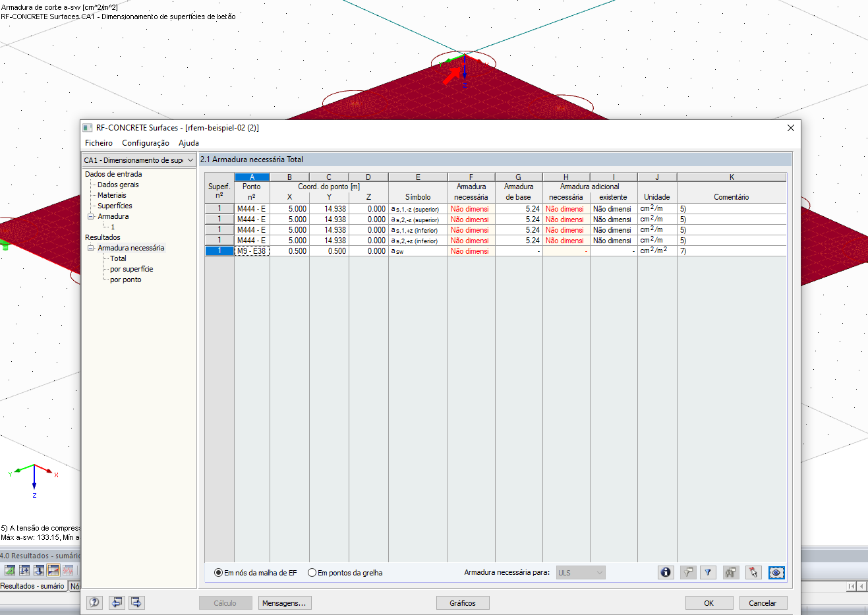Click the 'asw' symbol cell
The image size is (868, 615).
418,251
